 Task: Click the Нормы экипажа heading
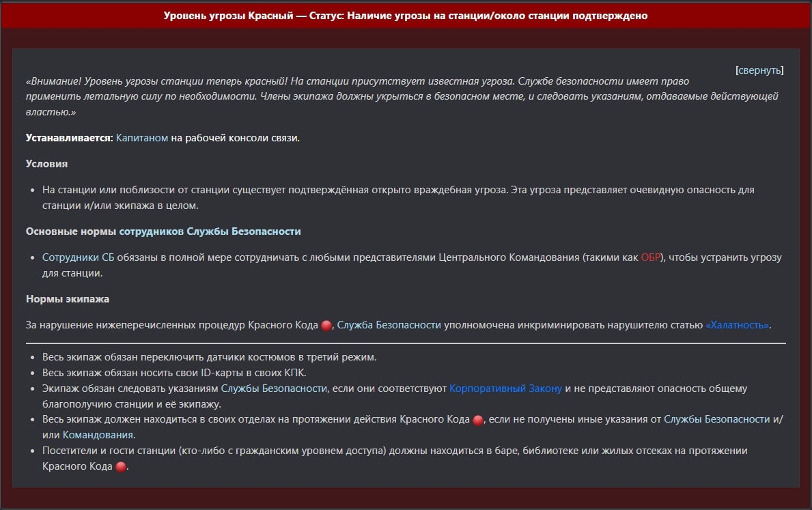(68, 299)
